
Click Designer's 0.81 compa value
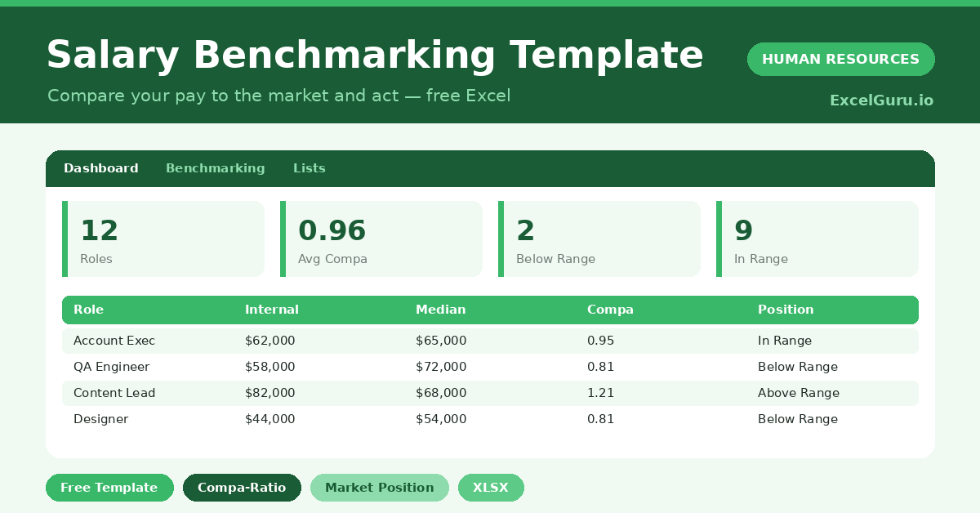[x=601, y=419]
